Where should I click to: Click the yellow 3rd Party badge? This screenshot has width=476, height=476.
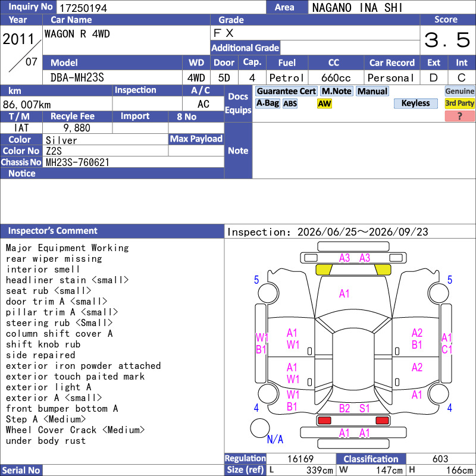pos(459,103)
